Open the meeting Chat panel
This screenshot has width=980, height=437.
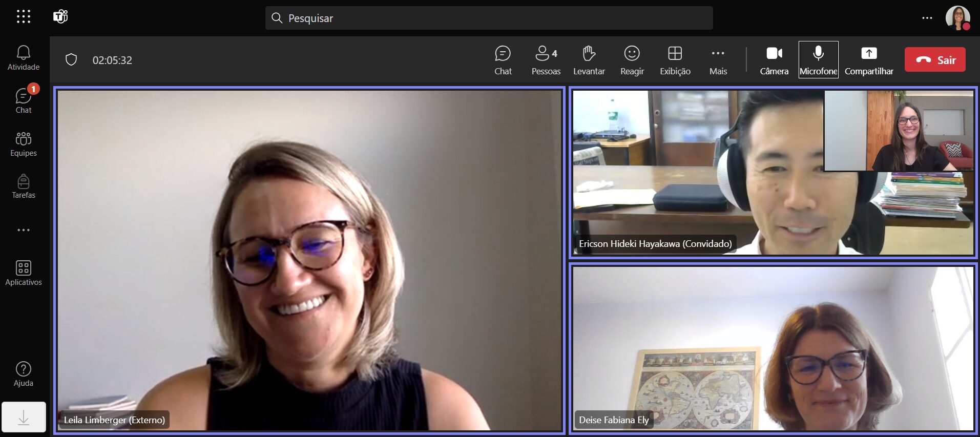click(503, 59)
